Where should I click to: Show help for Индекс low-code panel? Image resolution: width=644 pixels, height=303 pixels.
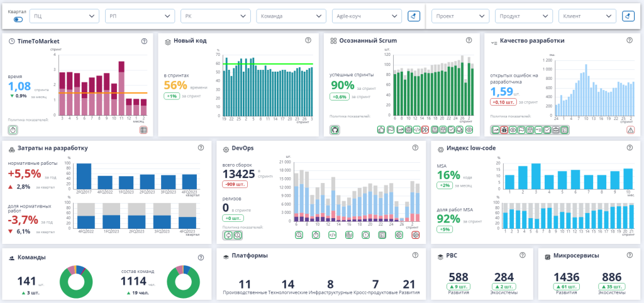[x=630, y=148]
